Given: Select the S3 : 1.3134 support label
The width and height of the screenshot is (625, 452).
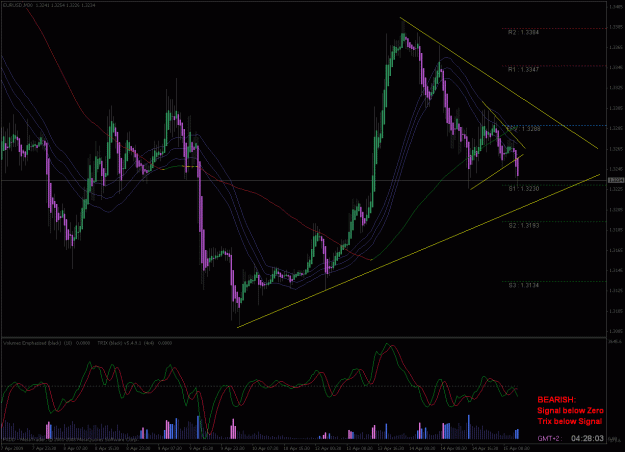Looking at the screenshot, I should coord(523,285).
